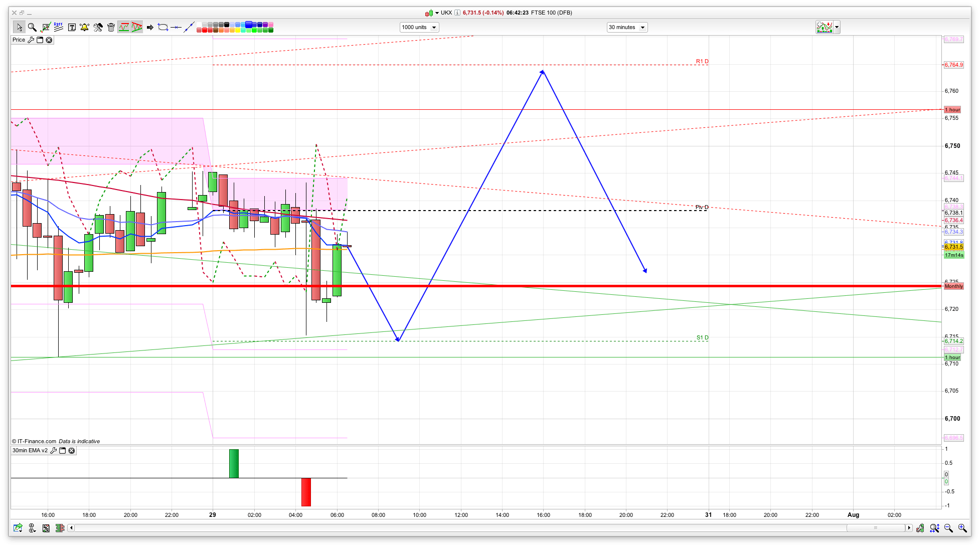
Task: Click the S1 D pivot label
Action: click(x=702, y=337)
